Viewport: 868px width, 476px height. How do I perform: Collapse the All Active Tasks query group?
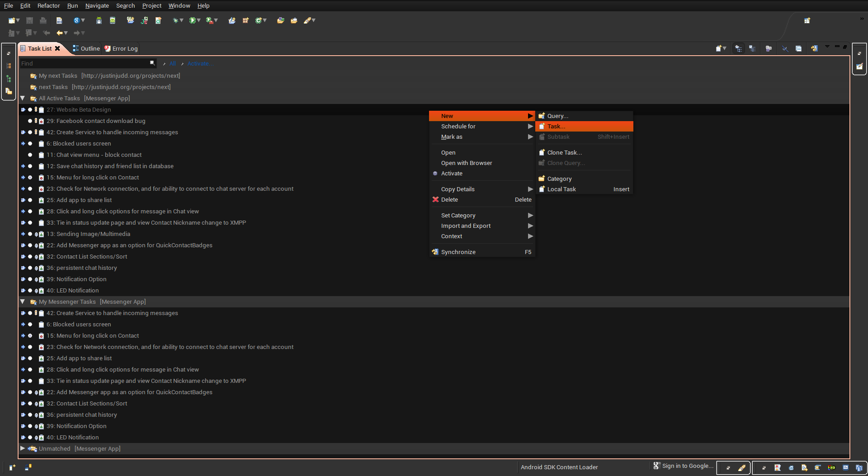(x=23, y=98)
